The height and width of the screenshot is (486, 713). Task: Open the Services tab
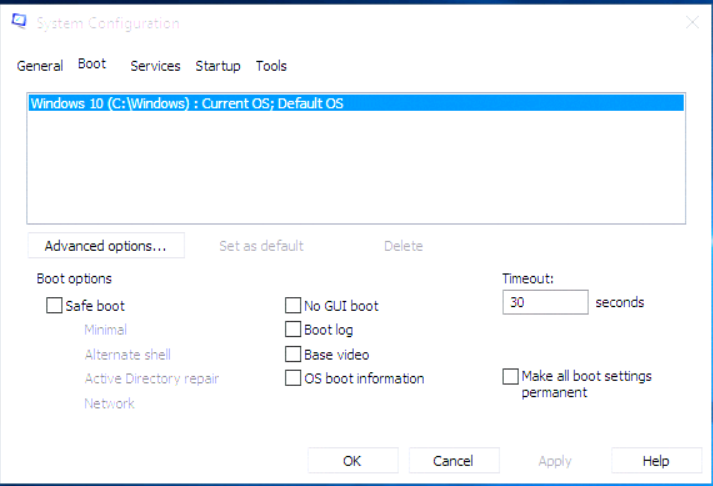155,66
